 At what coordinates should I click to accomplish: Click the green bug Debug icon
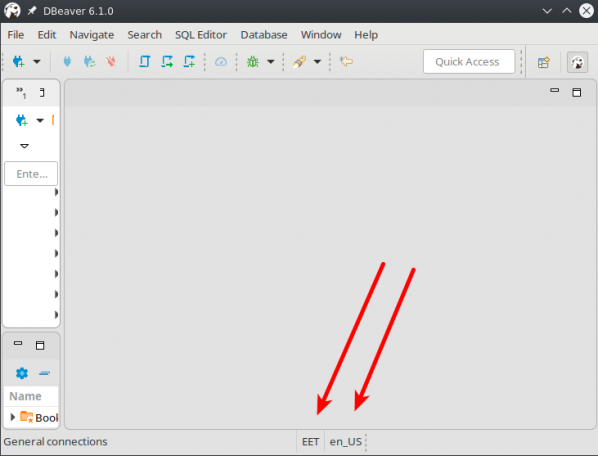click(x=253, y=61)
